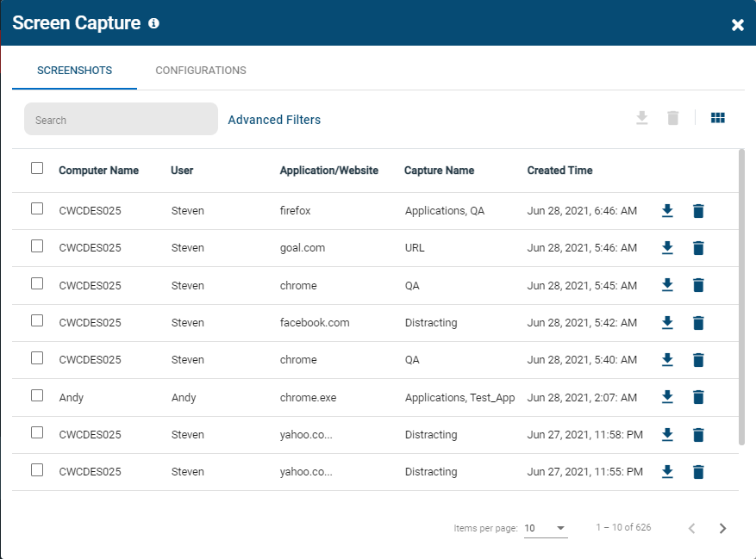The height and width of the screenshot is (559, 756).
Task: Click the "Applications, Test_App" capture name
Action: click(460, 398)
